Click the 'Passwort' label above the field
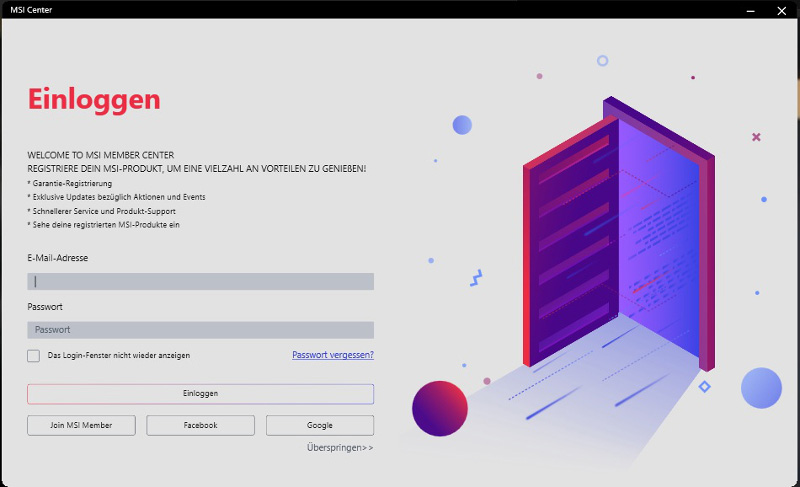The height and width of the screenshot is (487, 800). 45,307
